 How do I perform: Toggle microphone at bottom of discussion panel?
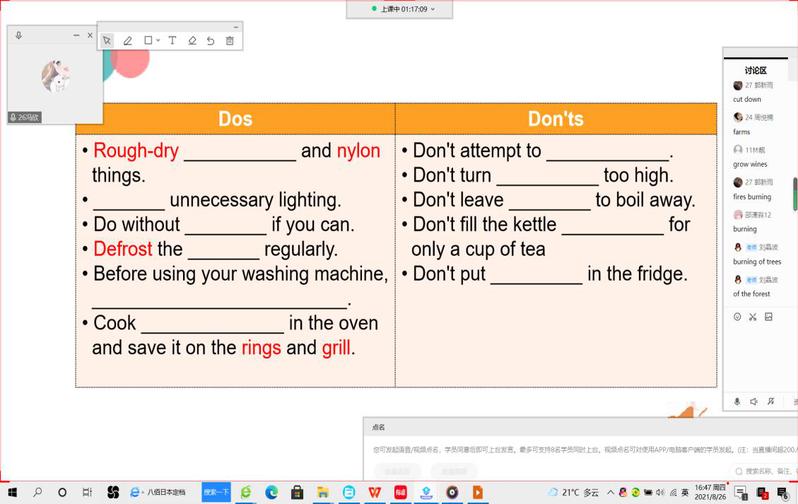(x=738, y=401)
